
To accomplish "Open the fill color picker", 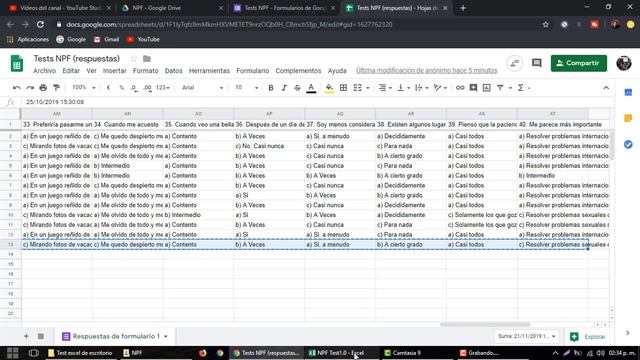I will tap(329, 88).
